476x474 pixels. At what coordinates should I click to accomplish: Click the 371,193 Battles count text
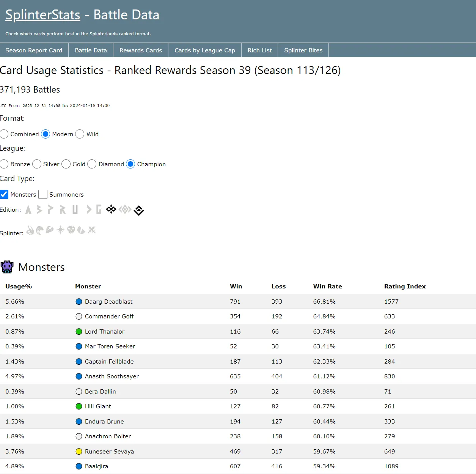[x=30, y=90]
